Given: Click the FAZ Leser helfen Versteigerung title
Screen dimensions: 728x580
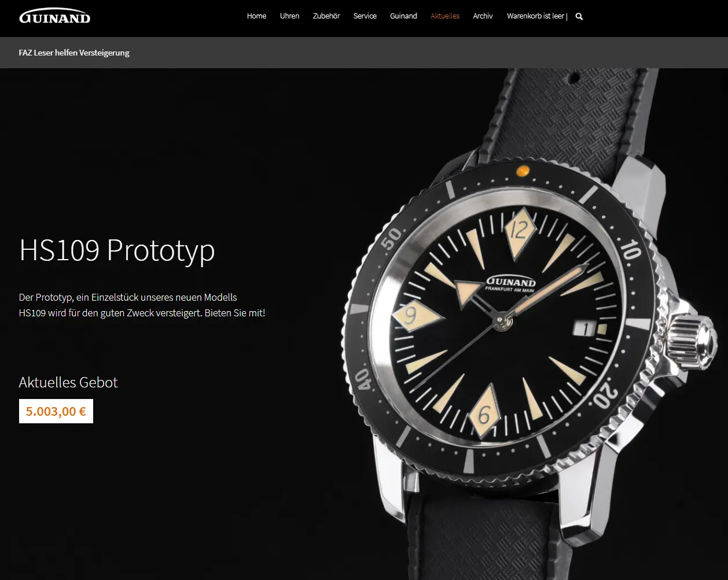Looking at the screenshot, I should coord(74,53).
